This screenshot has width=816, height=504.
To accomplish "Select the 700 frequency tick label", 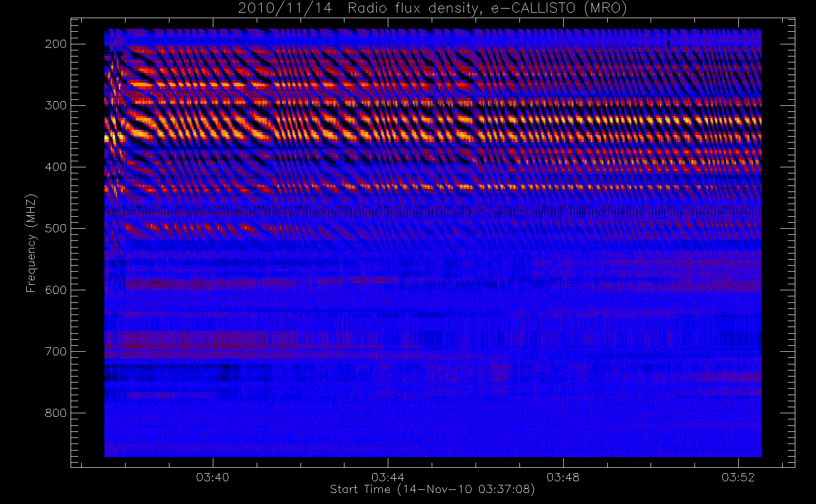I will tap(56, 351).
